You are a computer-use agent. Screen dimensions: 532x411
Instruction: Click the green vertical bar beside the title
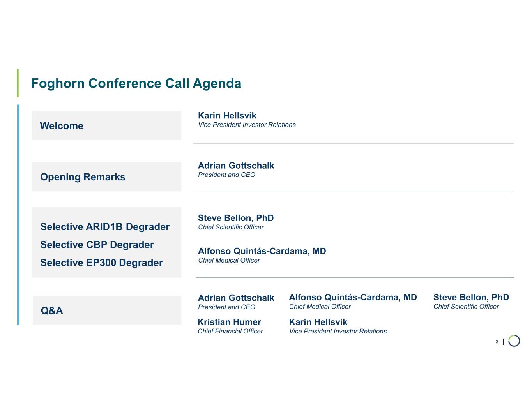pos(18,83)
